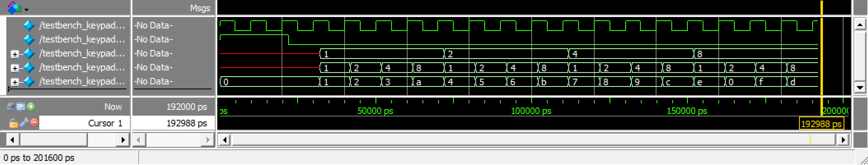Toggle the lock icon for Cursor 1
This screenshot has width=868, height=165.
click(x=13, y=123)
